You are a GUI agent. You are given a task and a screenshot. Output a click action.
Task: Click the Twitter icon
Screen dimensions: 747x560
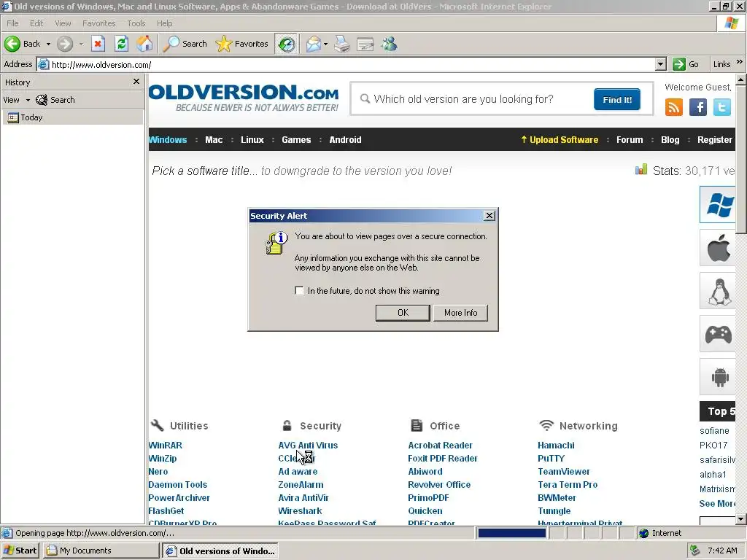[721, 107]
